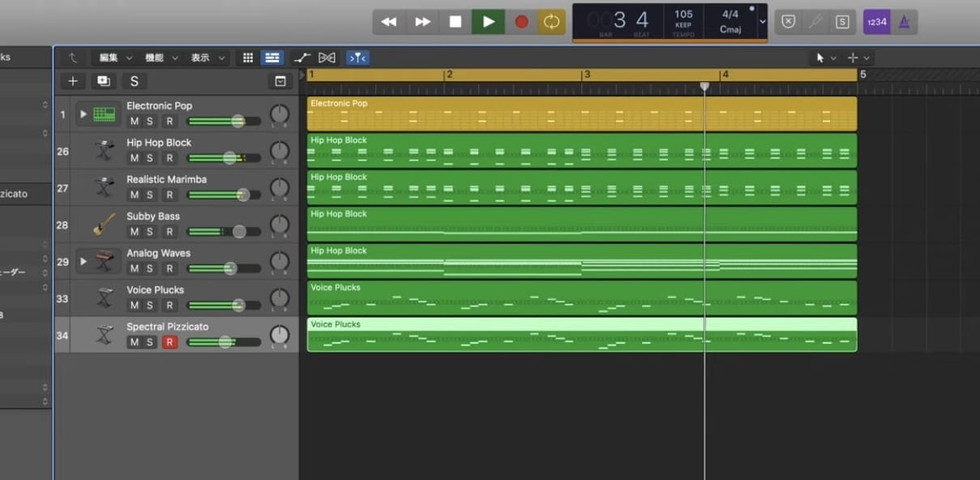Adjust the Electronic Pop volume slider
The image size is (980, 480).
coord(225,121)
